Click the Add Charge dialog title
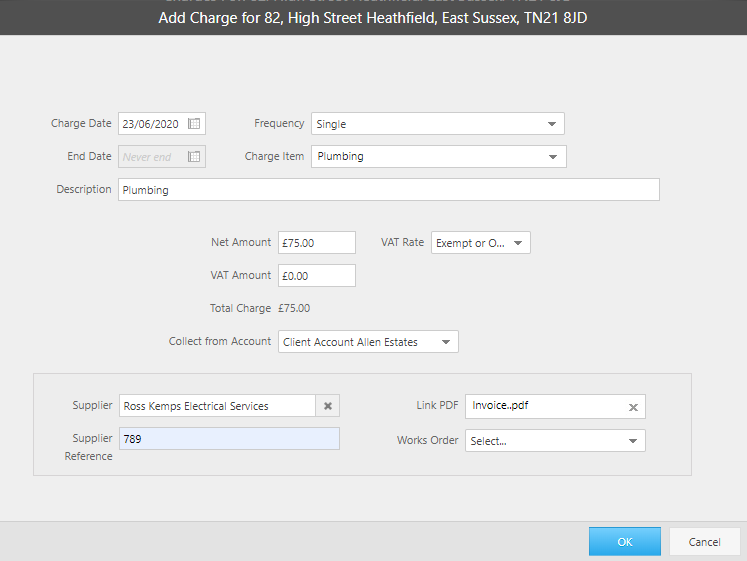 [373, 18]
